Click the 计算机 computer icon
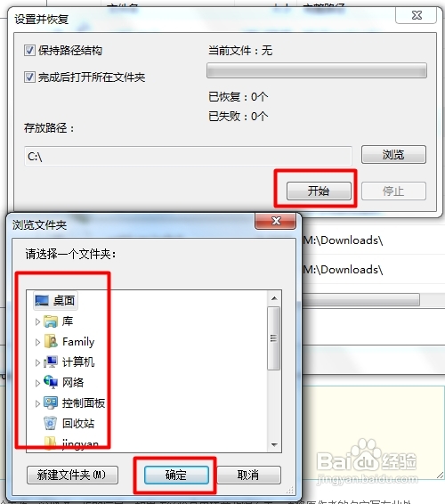 (x=51, y=362)
